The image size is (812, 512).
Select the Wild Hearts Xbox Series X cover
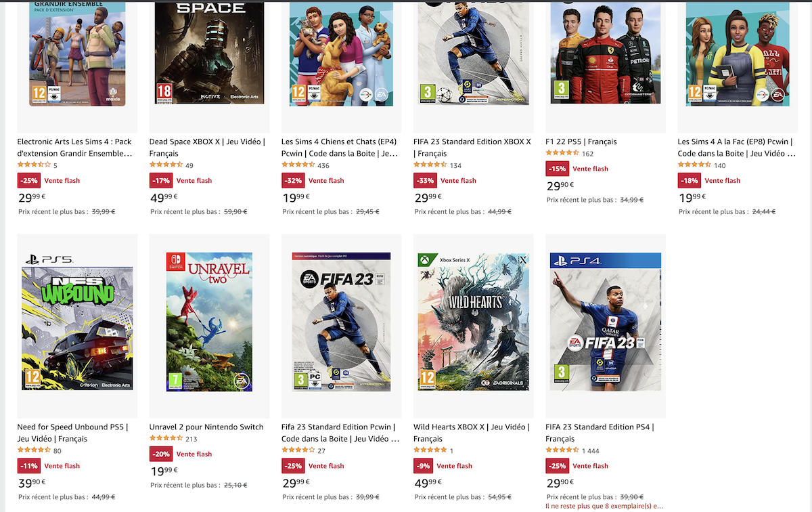[474, 322]
